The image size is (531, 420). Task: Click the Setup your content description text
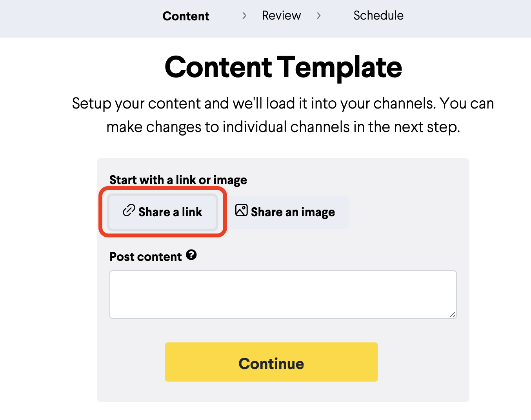pyautogui.click(x=283, y=115)
